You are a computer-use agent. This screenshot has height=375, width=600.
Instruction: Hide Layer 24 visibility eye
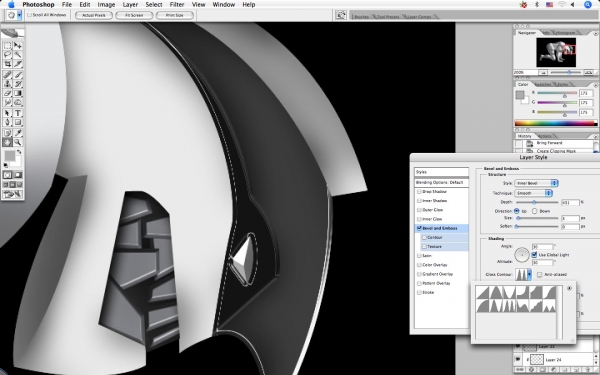[518, 359]
